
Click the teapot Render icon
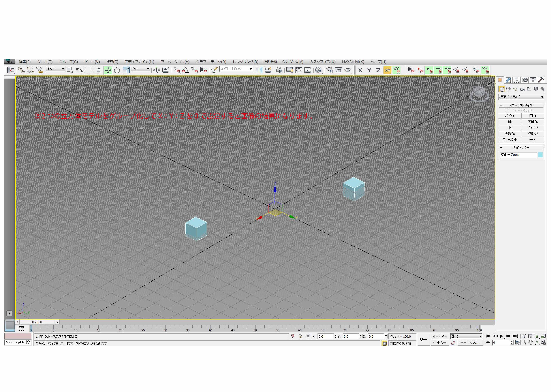point(348,70)
